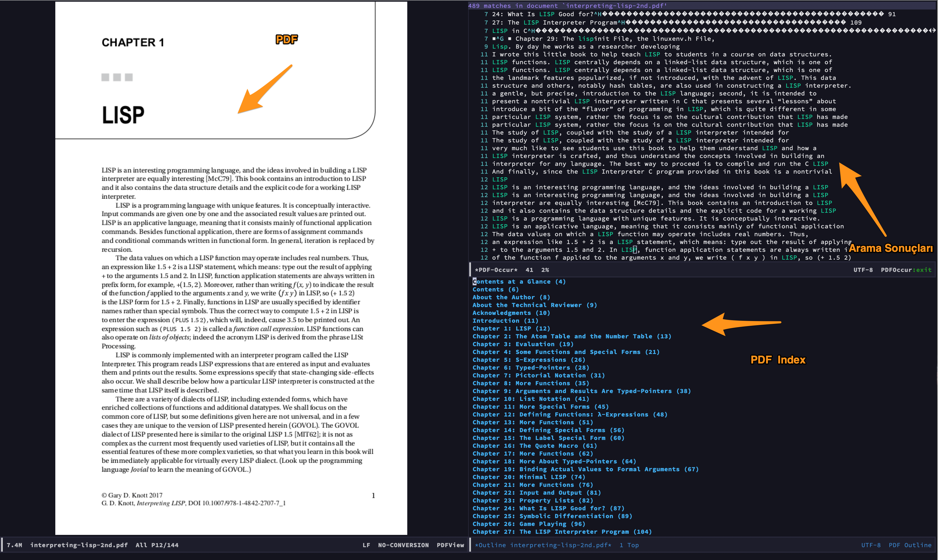The image size is (938, 560).
Task: Select match 'a gentle, but precise, introduction to the LISP language'
Action: pos(654,94)
